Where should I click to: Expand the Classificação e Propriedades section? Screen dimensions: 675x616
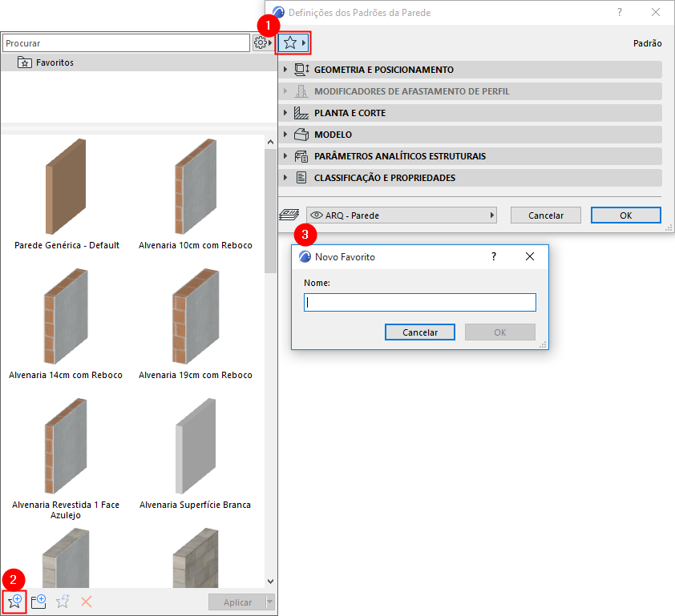pyautogui.click(x=286, y=177)
